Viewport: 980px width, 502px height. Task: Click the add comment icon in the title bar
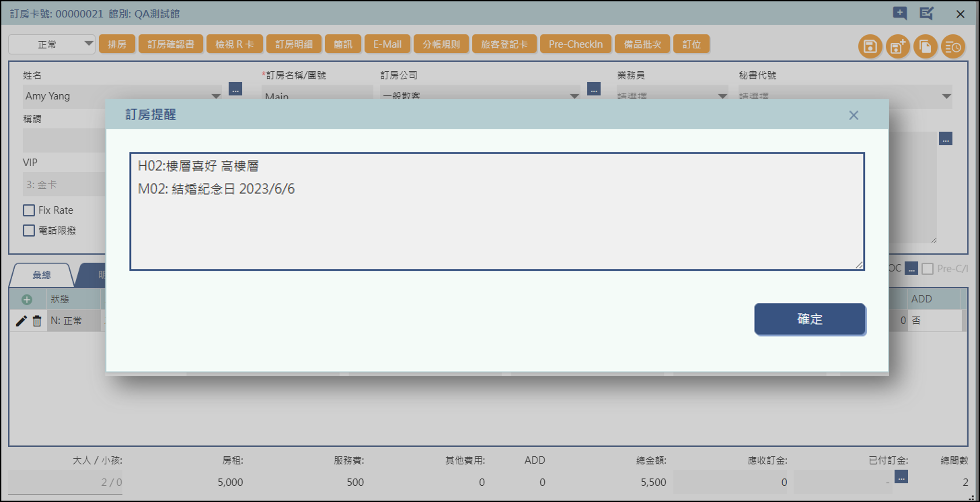pos(899,13)
